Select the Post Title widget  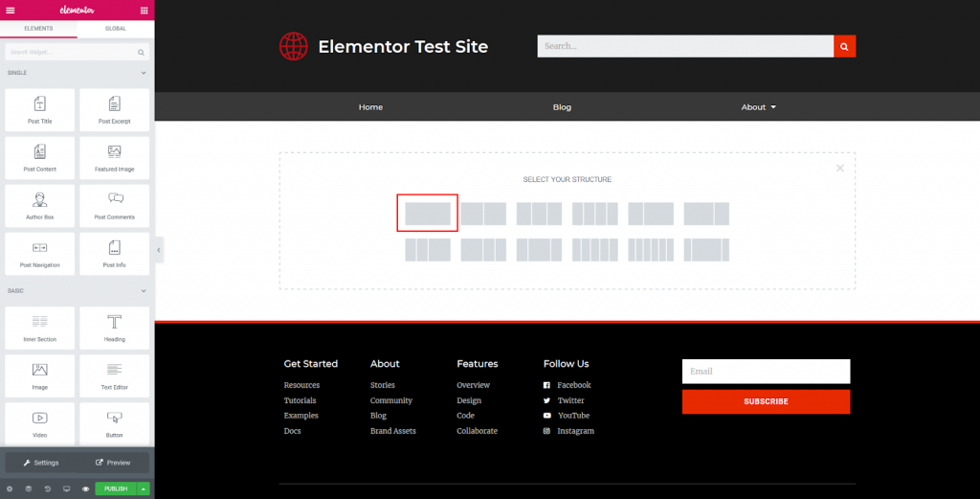coord(39,110)
